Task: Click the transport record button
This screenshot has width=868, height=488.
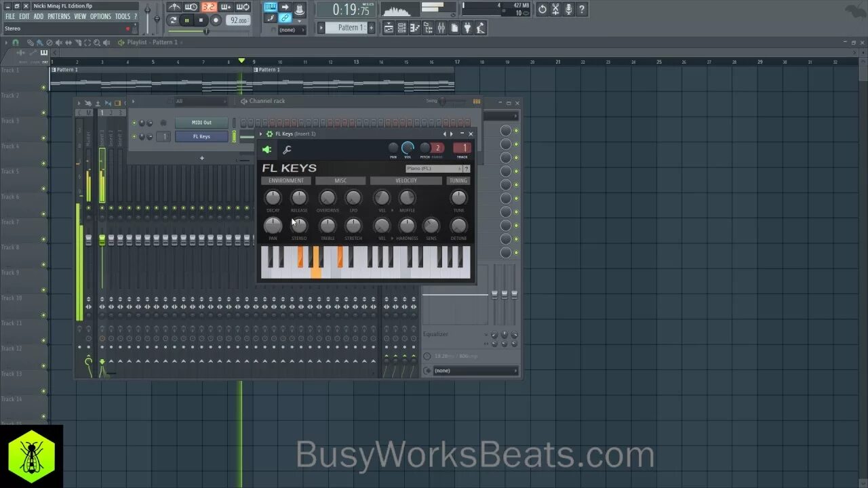Action: pos(216,20)
